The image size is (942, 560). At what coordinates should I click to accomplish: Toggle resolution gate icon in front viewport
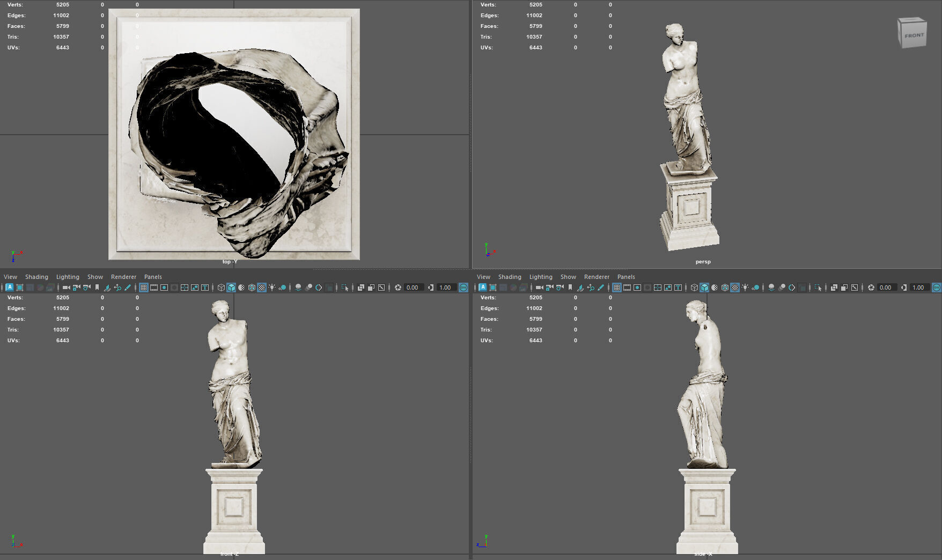tap(164, 288)
